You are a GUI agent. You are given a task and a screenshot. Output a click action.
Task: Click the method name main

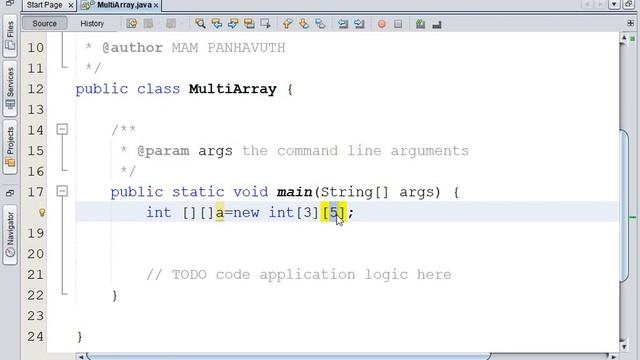pyautogui.click(x=294, y=192)
